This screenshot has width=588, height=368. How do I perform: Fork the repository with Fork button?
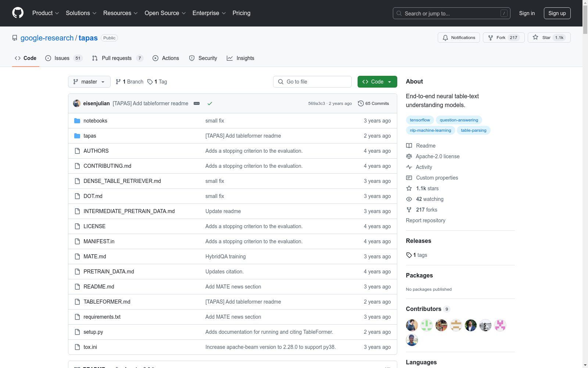(x=503, y=38)
